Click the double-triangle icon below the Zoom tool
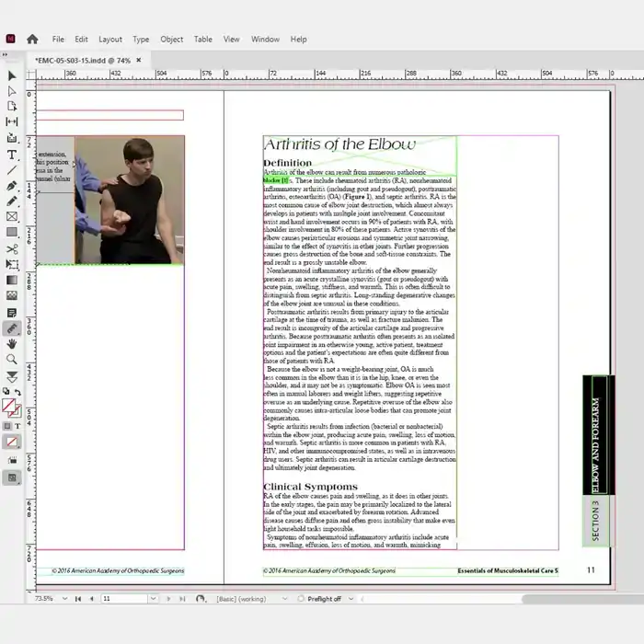The height and width of the screenshot is (644, 644). coord(12,376)
